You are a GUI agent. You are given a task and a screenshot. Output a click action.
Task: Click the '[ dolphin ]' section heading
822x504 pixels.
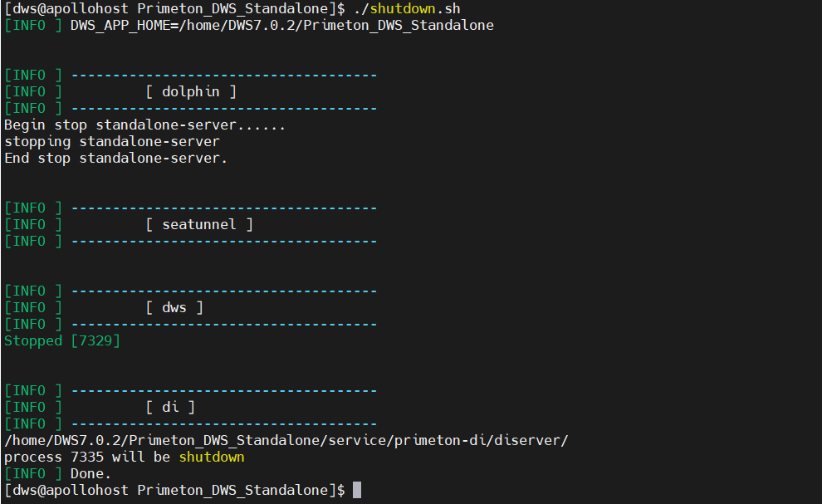point(191,92)
